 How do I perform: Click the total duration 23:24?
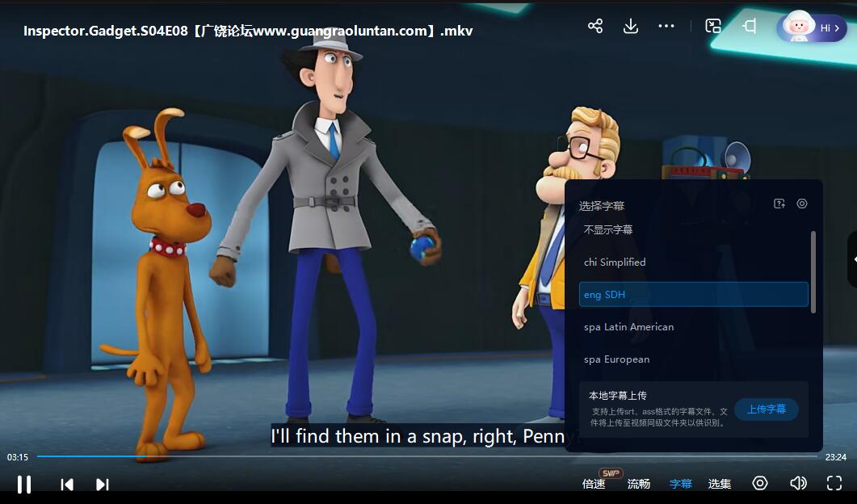pyautogui.click(x=836, y=457)
